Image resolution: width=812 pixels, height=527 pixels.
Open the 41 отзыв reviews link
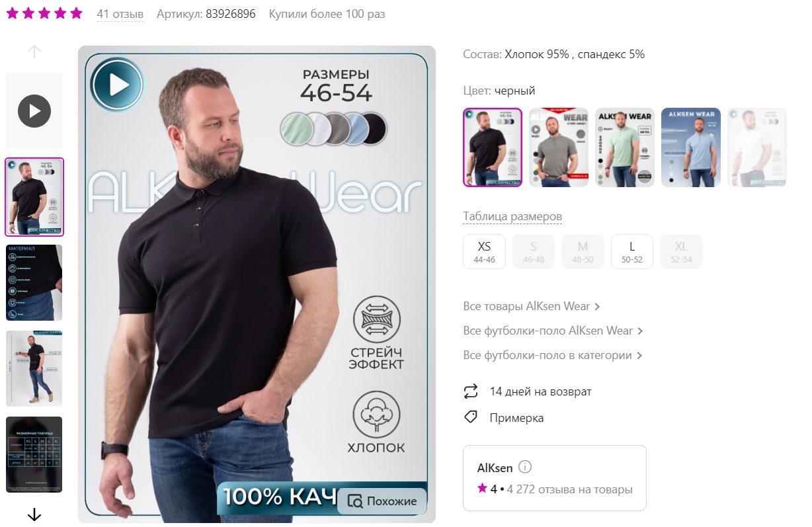pyautogui.click(x=120, y=14)
